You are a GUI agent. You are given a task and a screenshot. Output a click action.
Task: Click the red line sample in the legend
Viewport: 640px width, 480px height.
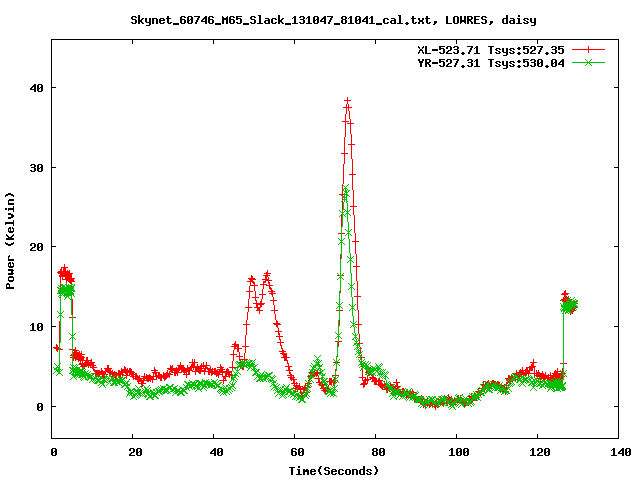pos(588,50)
